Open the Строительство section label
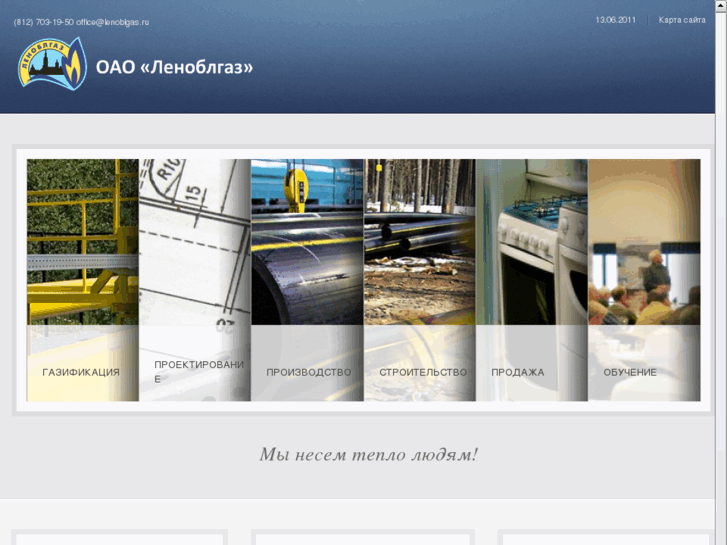 (423, 372)
